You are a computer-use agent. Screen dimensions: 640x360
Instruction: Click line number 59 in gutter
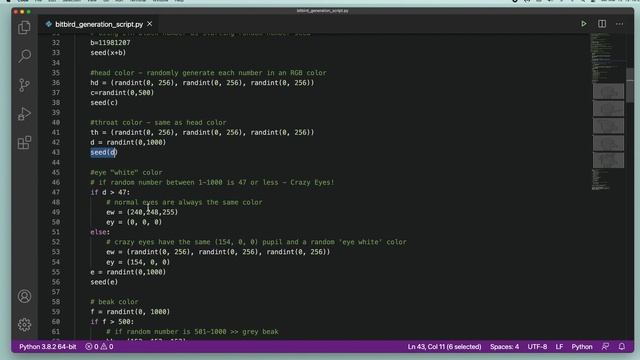[x=56, y=312]
